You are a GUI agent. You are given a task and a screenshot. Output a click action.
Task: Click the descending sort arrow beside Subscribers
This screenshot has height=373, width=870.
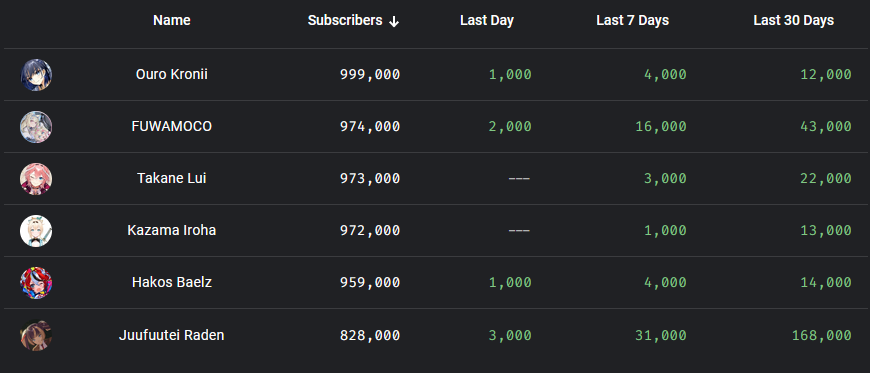click(x=394, y=21)
